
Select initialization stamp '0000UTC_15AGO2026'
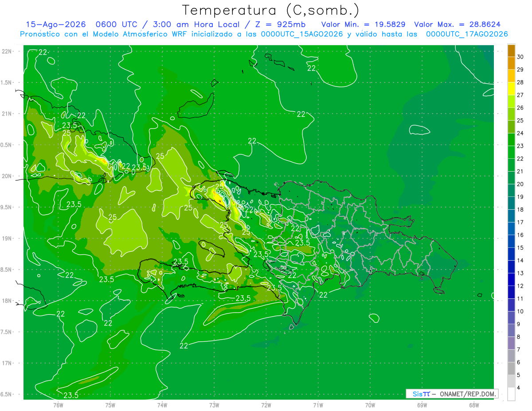point(302,34)
